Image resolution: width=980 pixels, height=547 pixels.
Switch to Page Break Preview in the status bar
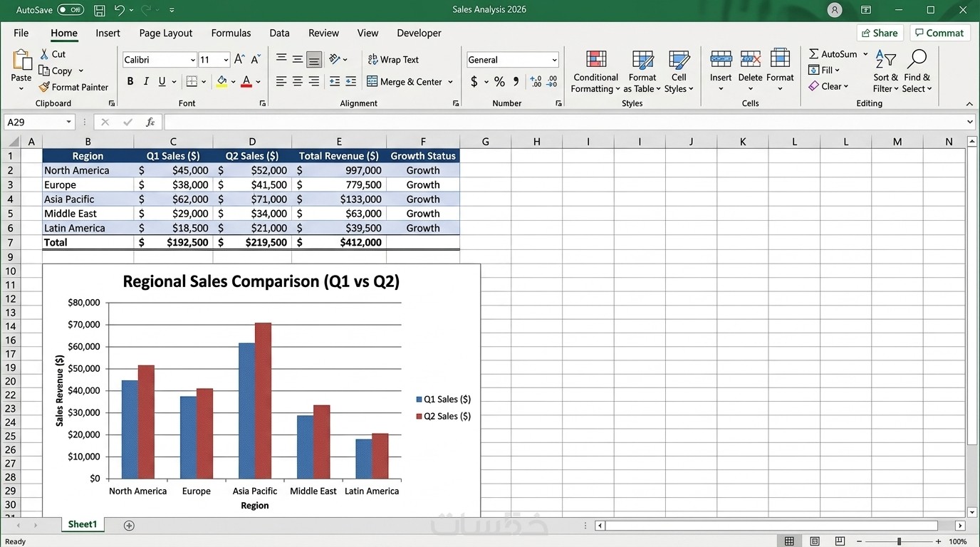tap(840, 542)
